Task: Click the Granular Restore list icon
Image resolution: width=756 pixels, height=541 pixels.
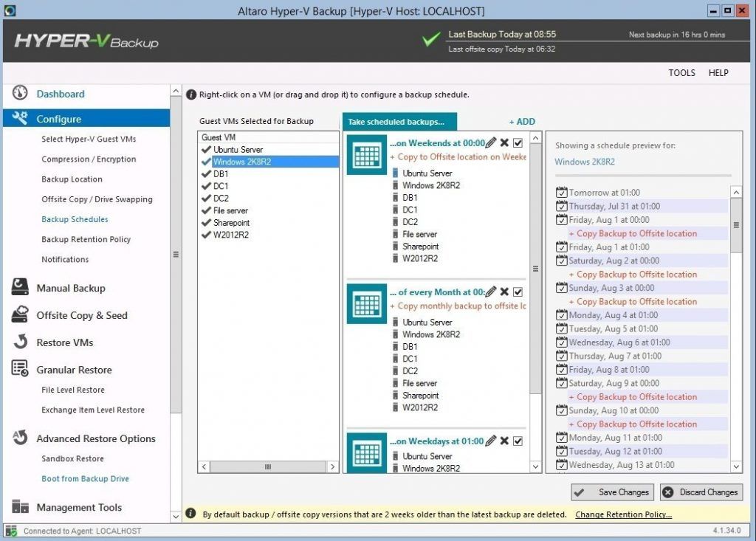Action: [x=20, y=368]
